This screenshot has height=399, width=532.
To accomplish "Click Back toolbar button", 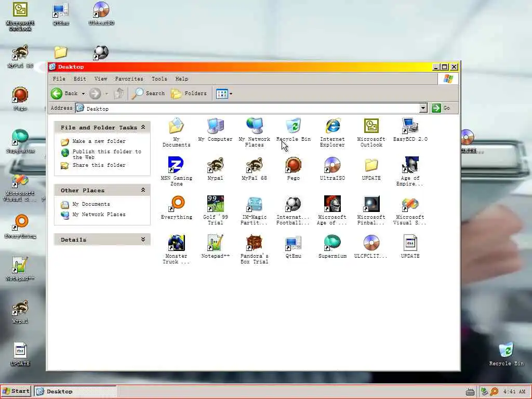I will (x=64, y=94).
